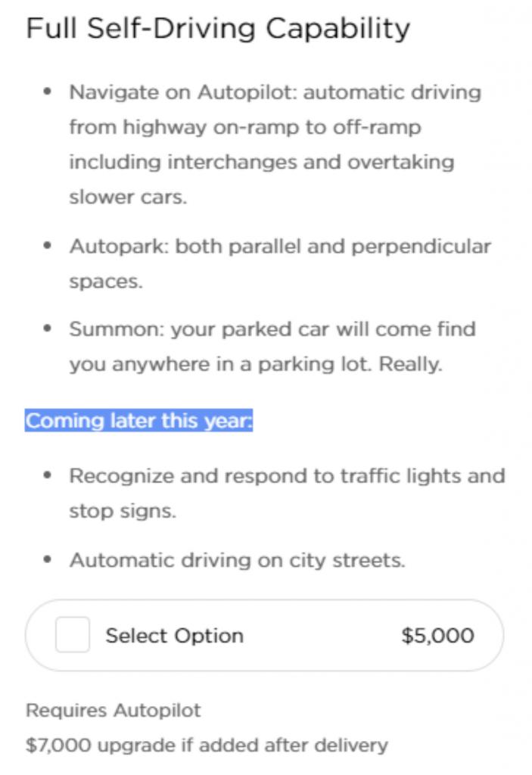Image resolution: width=532 pixels, height=775 pixels.
Task: Click bullet dot beside Recognize and respond
Action: tap(48, 475)
